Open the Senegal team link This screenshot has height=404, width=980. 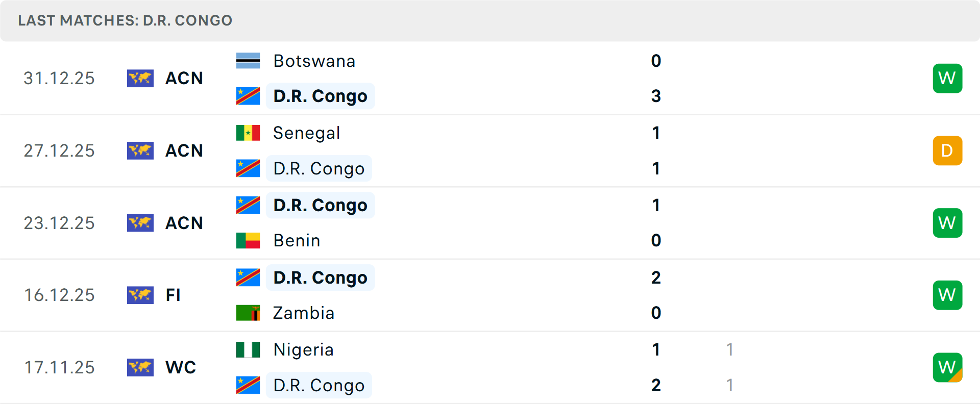tap(306, 133)
